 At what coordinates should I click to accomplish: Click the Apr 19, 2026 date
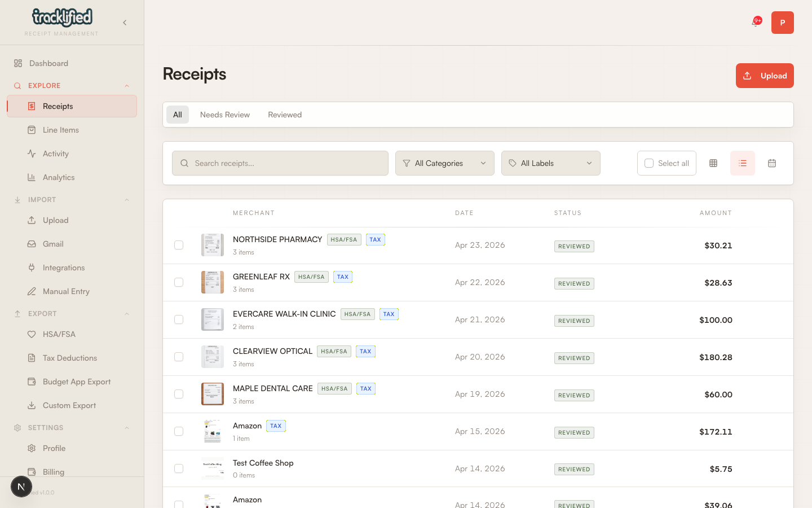pyautogui.click(x=480, y=394)
